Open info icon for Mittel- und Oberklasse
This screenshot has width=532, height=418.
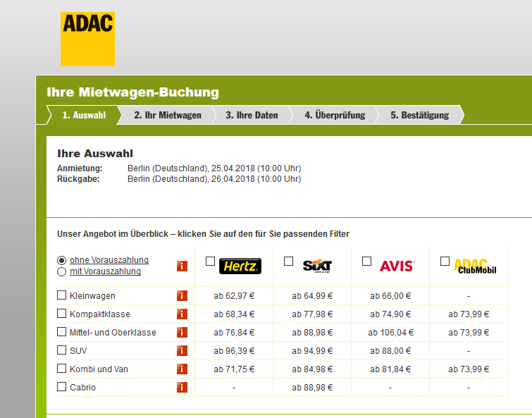pos(183,333)
